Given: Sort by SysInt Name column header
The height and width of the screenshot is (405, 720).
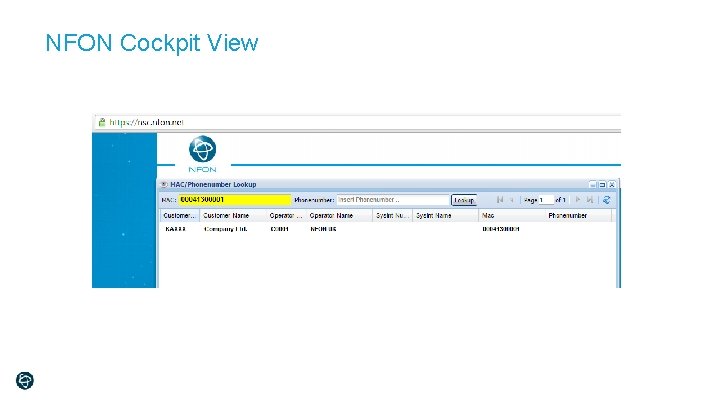Looking at the screenshot, I should [445, 215].
